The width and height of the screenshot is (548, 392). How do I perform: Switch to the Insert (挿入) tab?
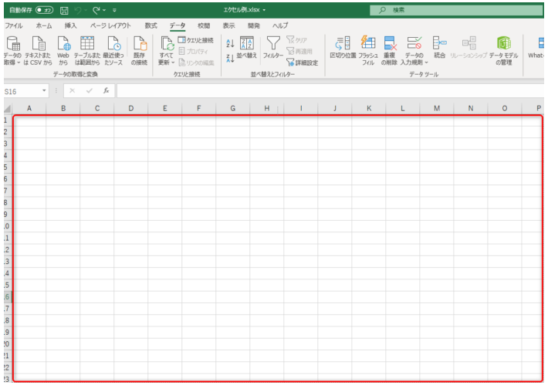[70, 25]
